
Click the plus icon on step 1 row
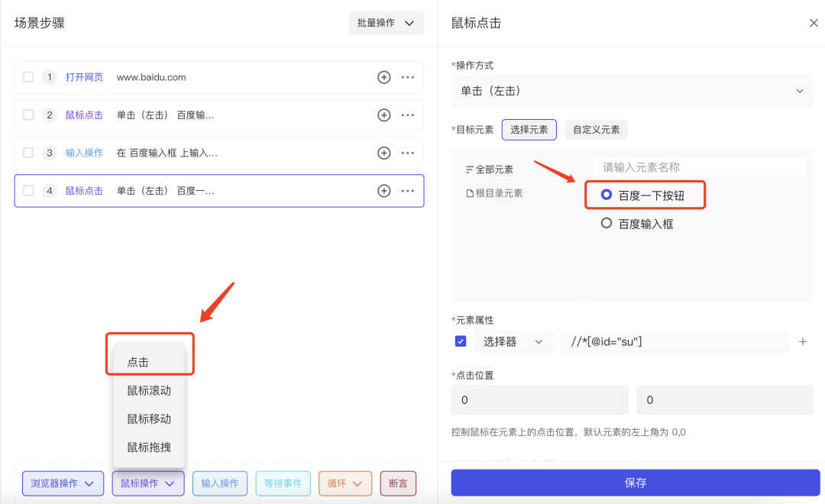(384, 77)
